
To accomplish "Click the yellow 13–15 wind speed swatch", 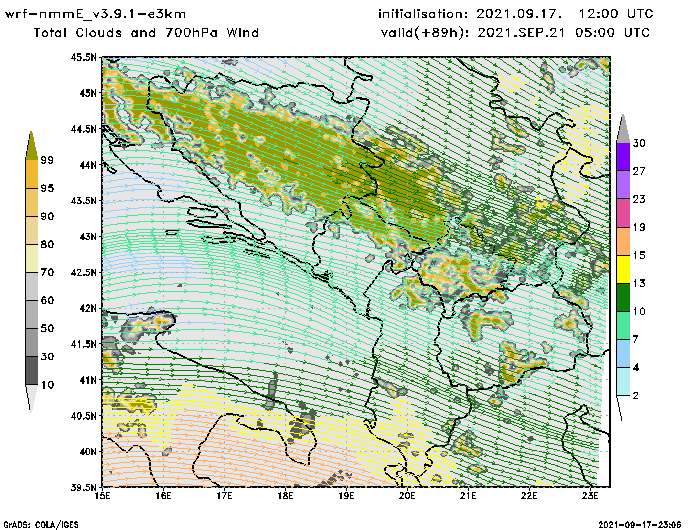I will (623, 269).
